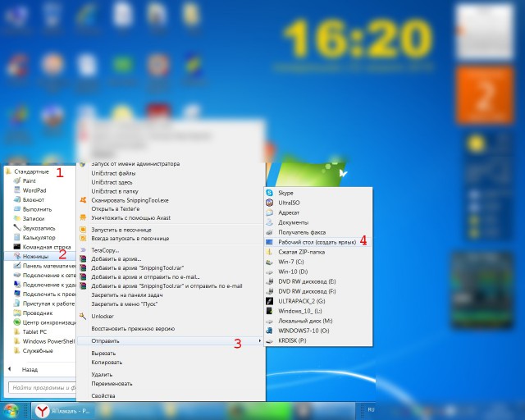
Task: Open the Отправить submenu
Action: pos(171,341)
